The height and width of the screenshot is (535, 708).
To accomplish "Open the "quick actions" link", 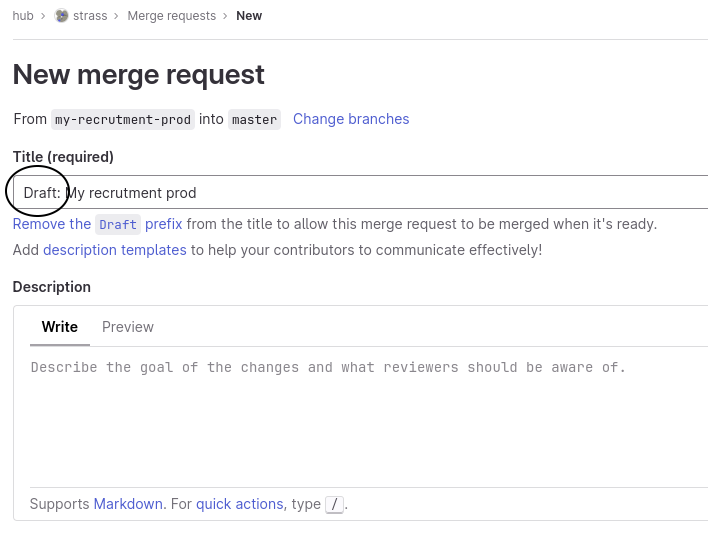I will (239, 504).
